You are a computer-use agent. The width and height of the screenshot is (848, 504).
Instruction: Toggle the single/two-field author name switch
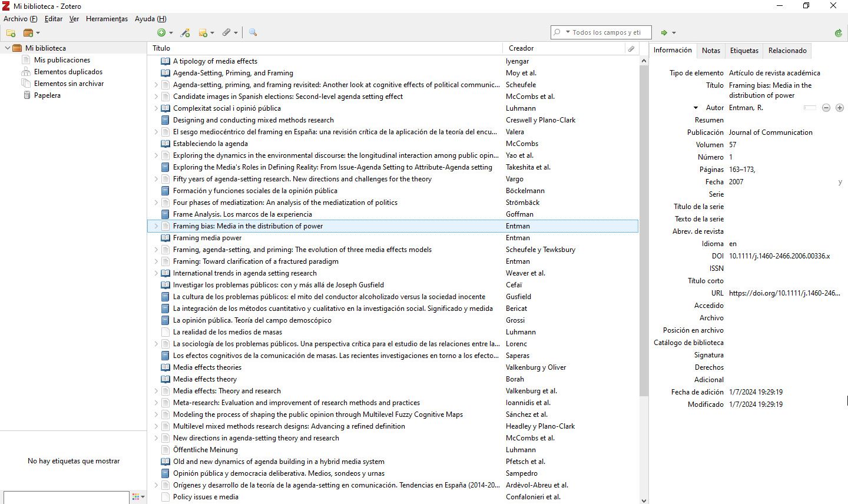[810, 108]
